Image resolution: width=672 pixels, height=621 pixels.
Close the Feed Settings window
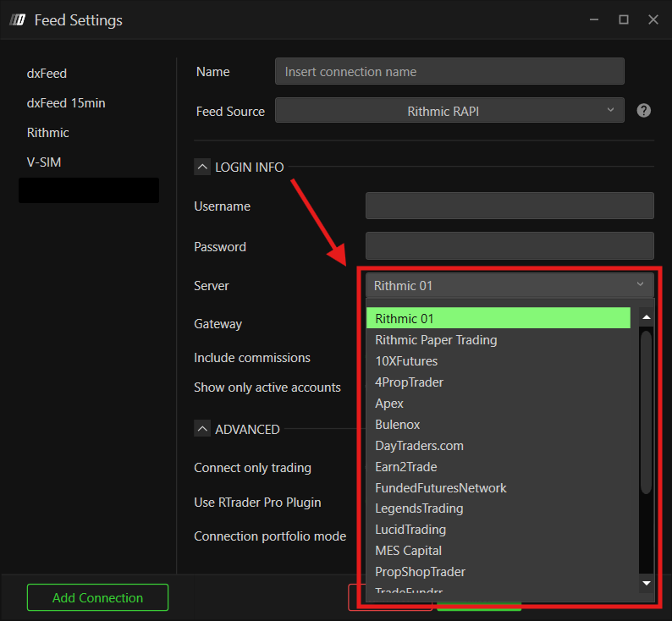coord(653,19)
